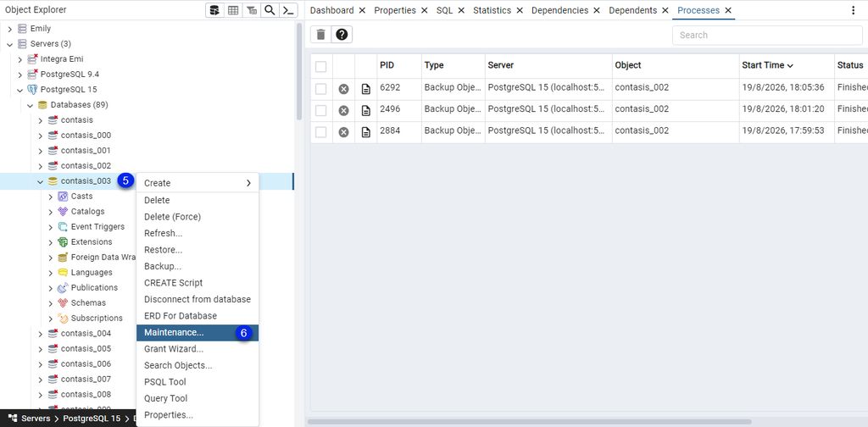Screen dimensions: 868x427
Task: Click the PostgreSQL 15 elephant icon
Action: [33, 90]
